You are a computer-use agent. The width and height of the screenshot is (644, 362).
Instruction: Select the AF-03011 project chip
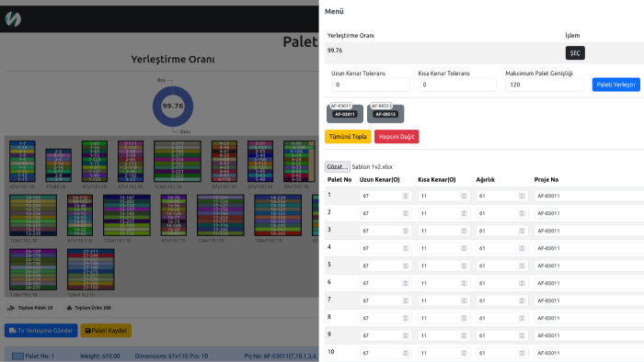345,113
